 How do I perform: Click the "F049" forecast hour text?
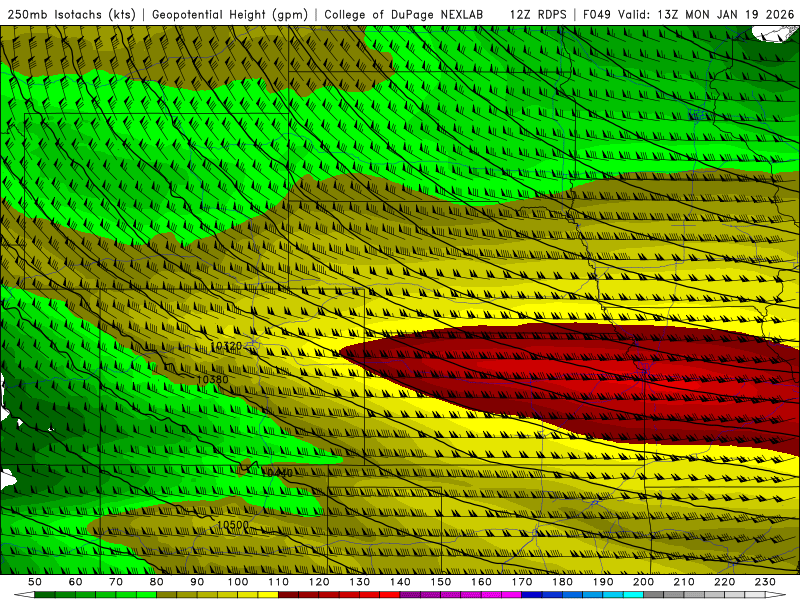(x=597, y=15)
